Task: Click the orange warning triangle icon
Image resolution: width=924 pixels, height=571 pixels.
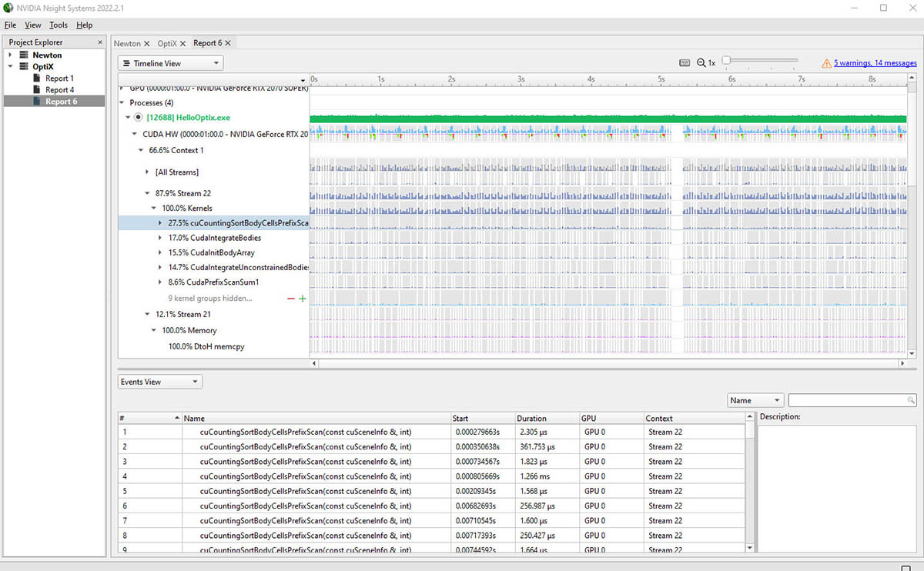Action: (826, 63)
